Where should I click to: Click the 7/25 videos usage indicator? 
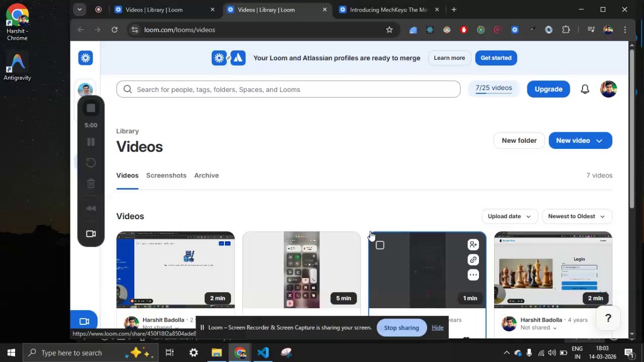(494, 88)
